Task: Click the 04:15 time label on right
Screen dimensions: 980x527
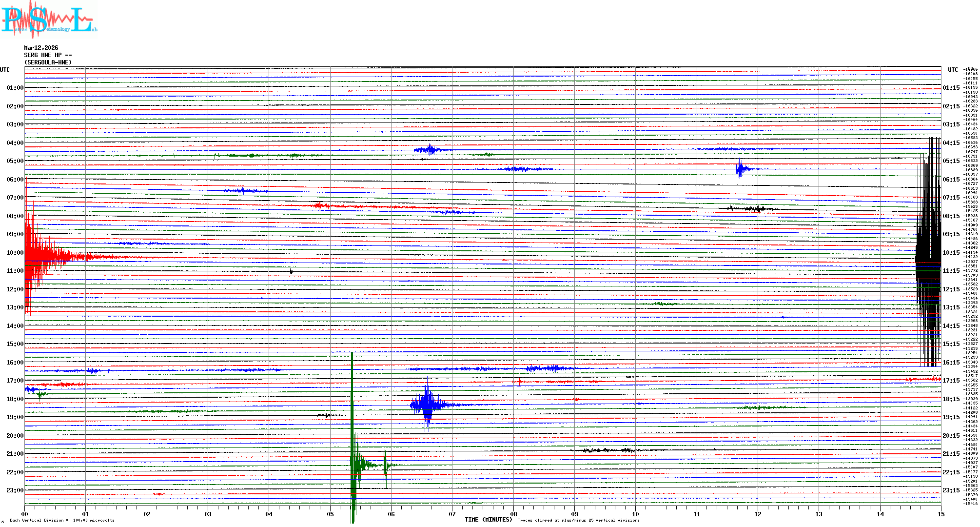Action: [951, 143]
